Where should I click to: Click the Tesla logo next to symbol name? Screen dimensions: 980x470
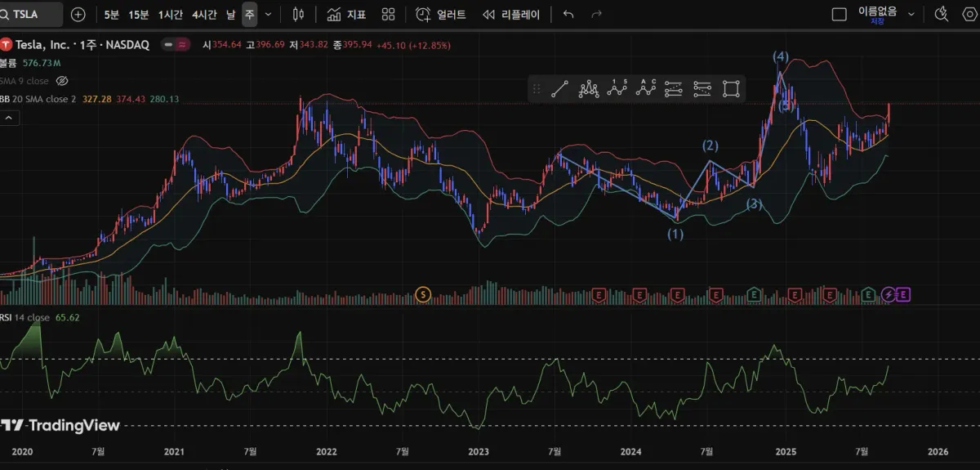coord(7,45)
